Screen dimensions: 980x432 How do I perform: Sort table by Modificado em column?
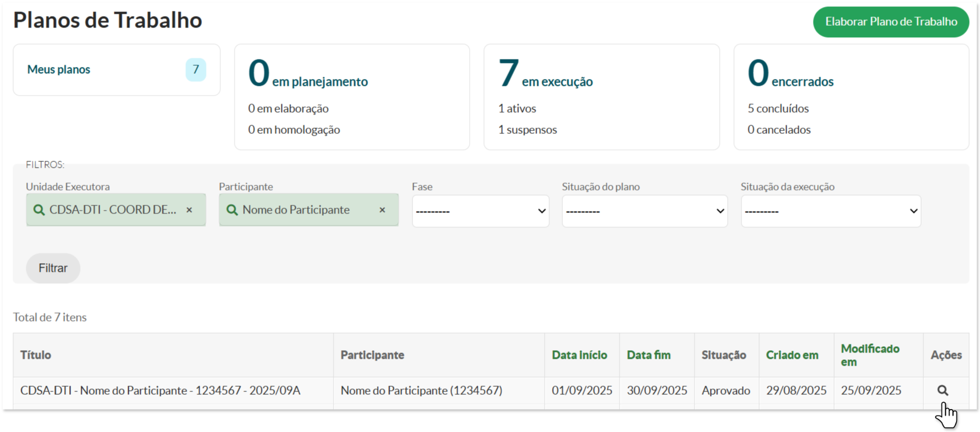(870, 355)
